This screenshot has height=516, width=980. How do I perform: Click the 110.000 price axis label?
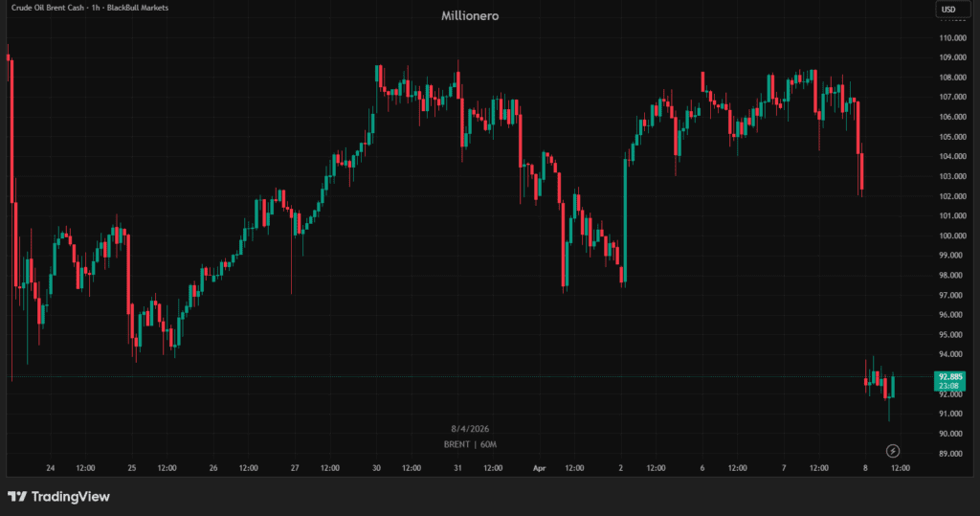click(x=951, y=38)
